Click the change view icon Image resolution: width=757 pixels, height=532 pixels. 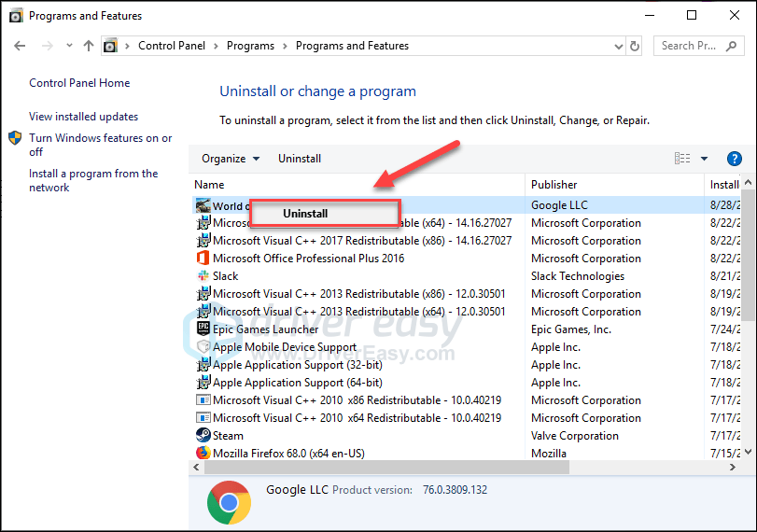pyautogui.click(x=682, y=159)
